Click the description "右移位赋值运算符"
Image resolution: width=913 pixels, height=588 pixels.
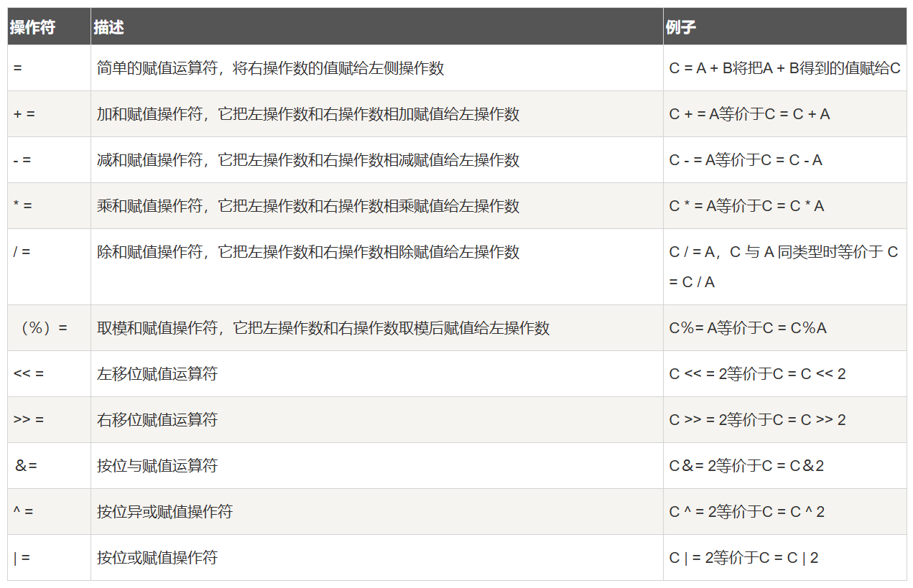click(157, 420)
